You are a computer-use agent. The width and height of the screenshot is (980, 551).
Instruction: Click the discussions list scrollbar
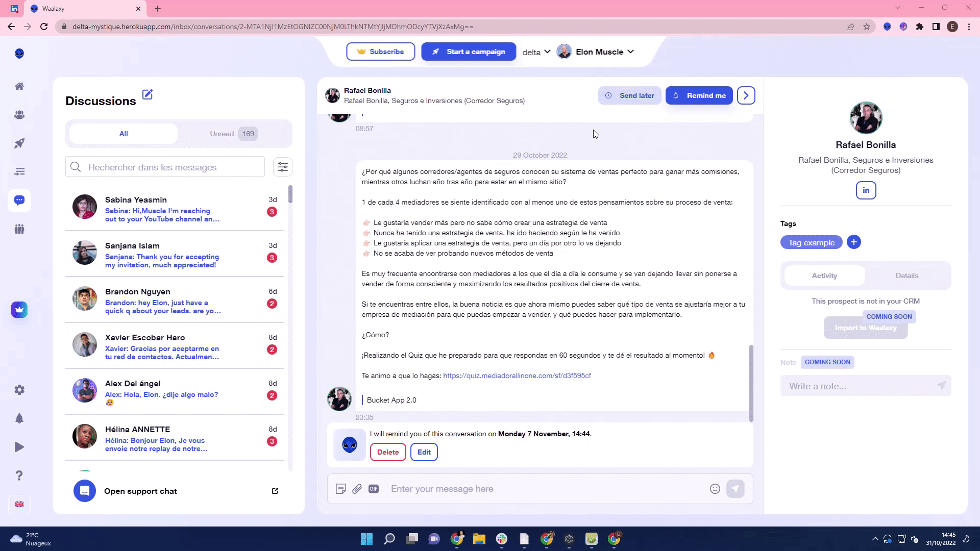point(290,194)
